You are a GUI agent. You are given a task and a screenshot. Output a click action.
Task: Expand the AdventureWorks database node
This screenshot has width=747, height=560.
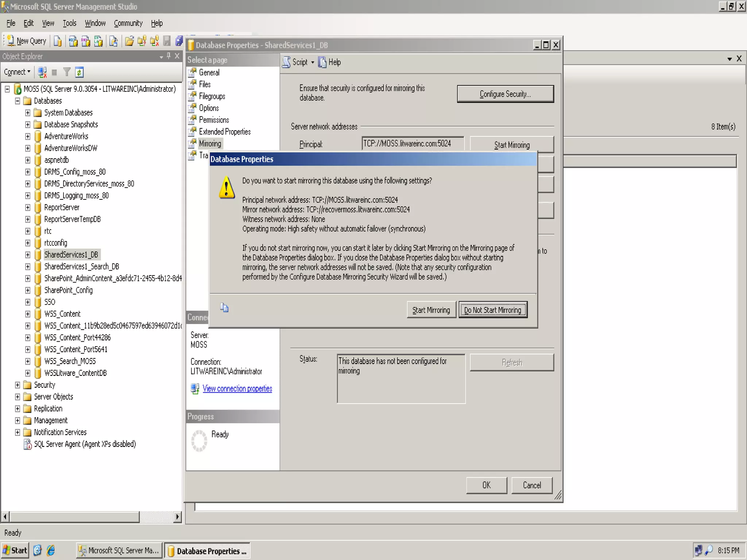(x=28, y=136)
